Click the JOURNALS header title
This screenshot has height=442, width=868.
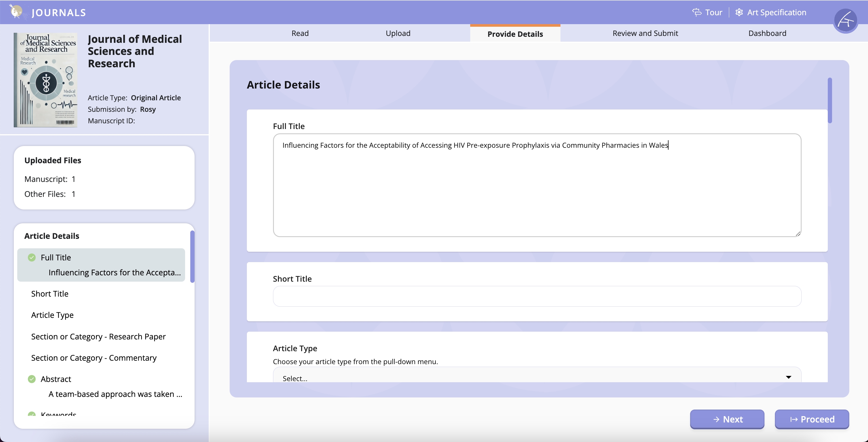(x=59, y=12)
